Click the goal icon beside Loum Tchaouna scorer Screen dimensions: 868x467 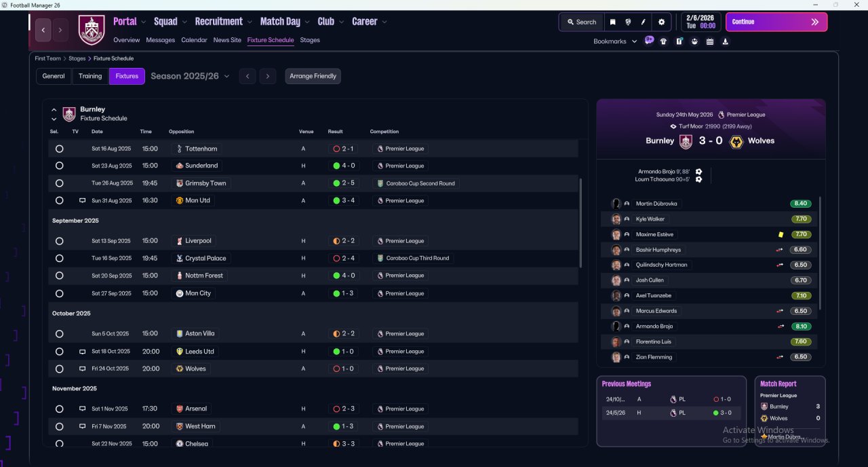(698, 179)
